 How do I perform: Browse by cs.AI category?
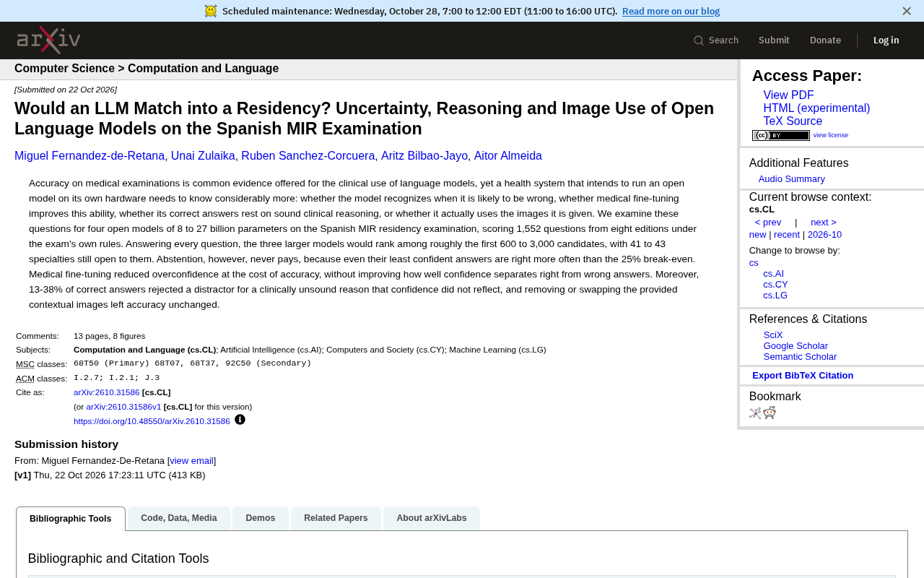click(773, 274)
